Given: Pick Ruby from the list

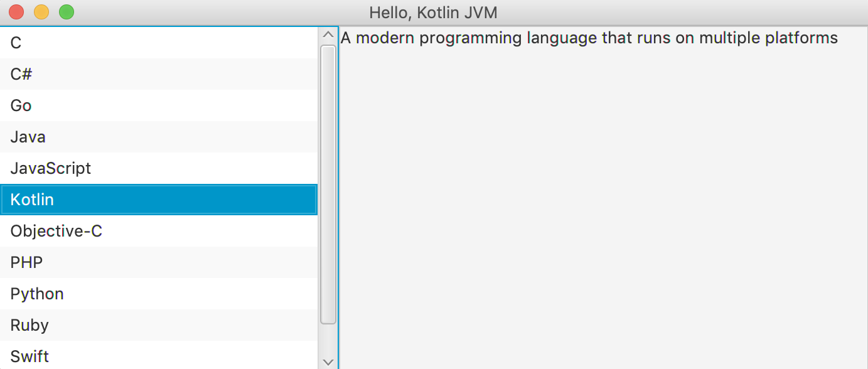Looking at the screenshot, I should 159,325.
